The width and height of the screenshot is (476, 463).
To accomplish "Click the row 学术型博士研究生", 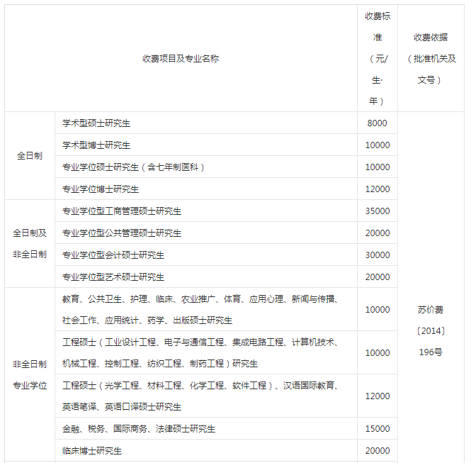I will [x=206, y=145].
